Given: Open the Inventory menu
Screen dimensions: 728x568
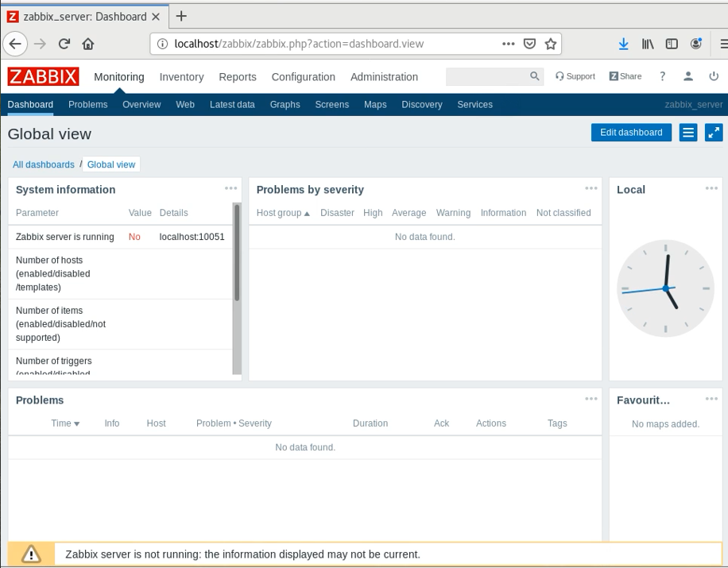Looking at the screenshot, I should coord(181,77).
